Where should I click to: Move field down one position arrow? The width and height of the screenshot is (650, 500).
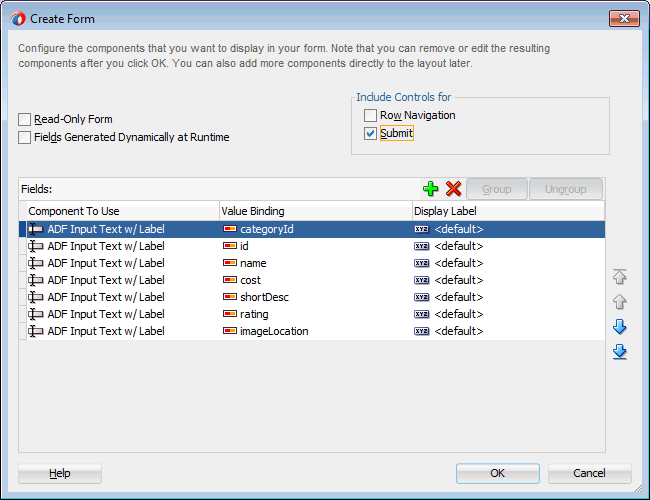click(620, 327)
